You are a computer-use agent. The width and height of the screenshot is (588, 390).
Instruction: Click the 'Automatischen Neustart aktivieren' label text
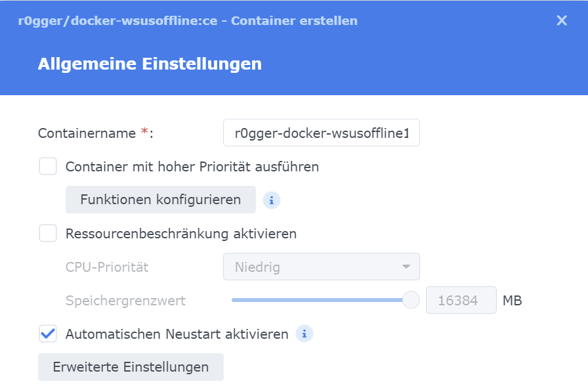[177, 334]
